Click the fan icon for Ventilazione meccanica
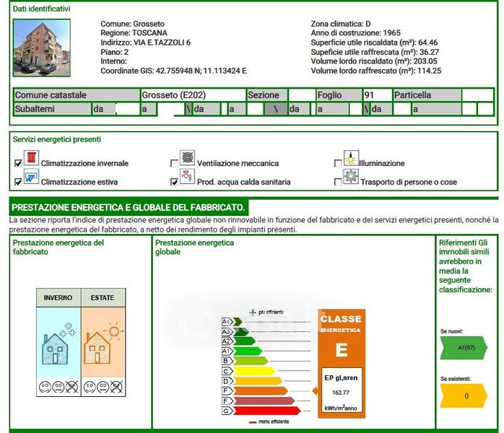This screenshot has width=504, height=433. point(187,158)
